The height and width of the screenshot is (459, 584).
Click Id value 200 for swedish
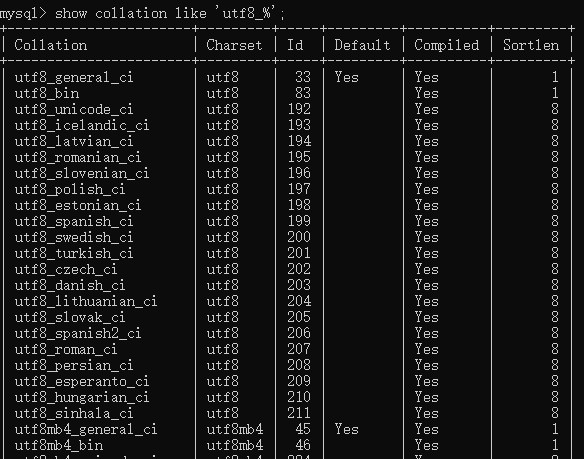(x=299, y=237)
